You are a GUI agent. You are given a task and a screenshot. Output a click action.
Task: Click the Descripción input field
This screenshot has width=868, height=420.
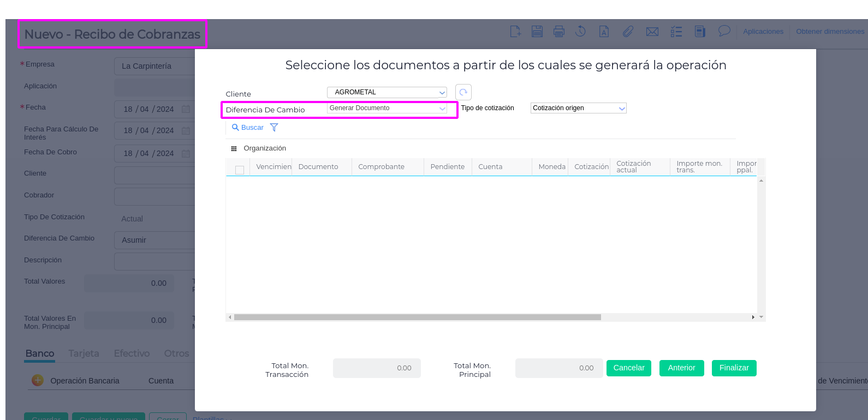tap(154, 261)
